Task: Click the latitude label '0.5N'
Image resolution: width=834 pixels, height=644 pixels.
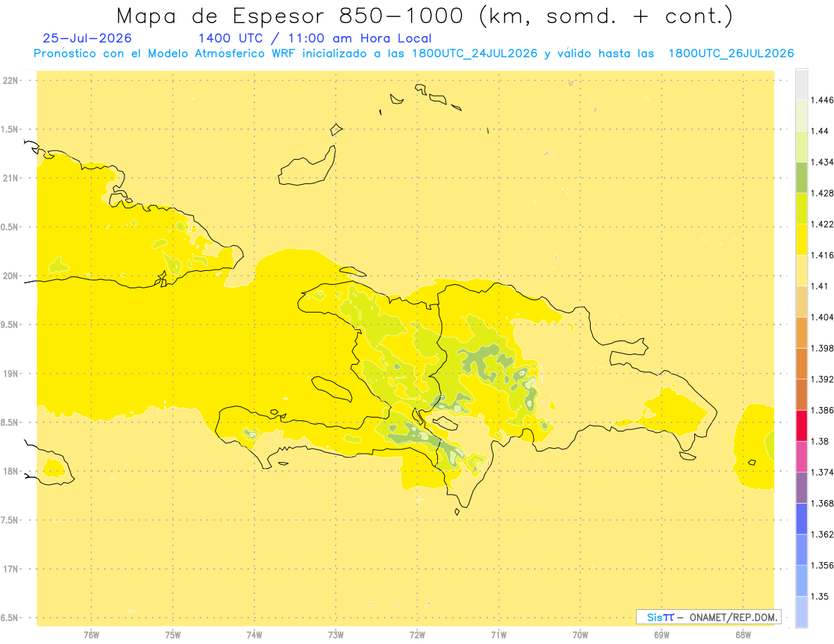Action: [10, 227]
